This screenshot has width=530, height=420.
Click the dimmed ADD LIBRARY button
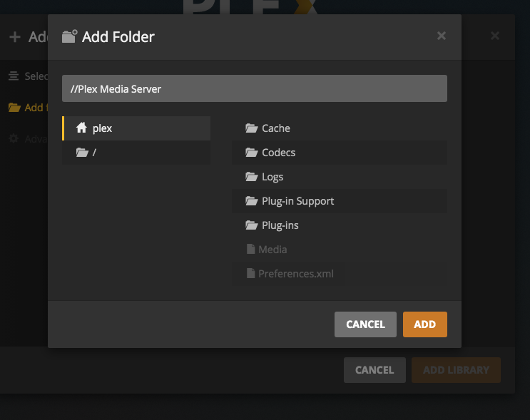pos(456,370)
